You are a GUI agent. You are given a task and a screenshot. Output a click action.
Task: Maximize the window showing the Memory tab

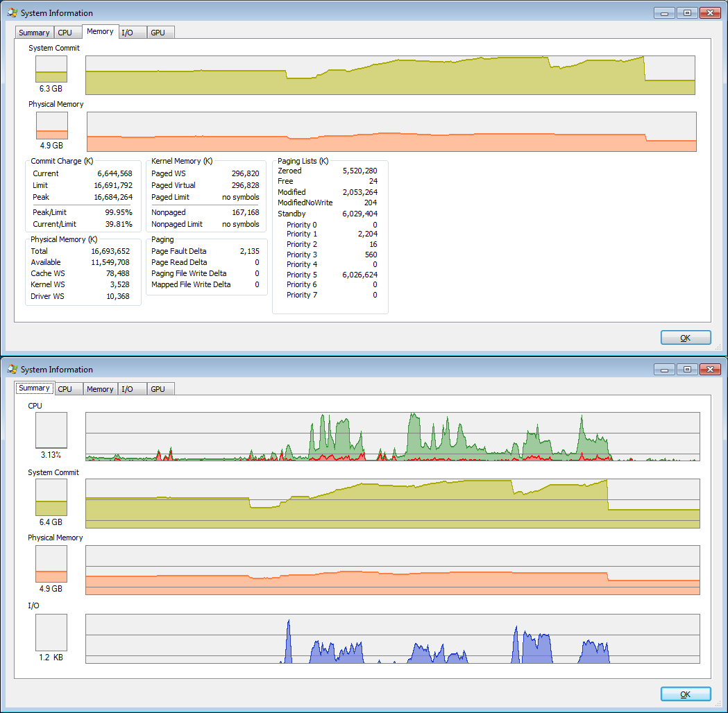(686, 12)
